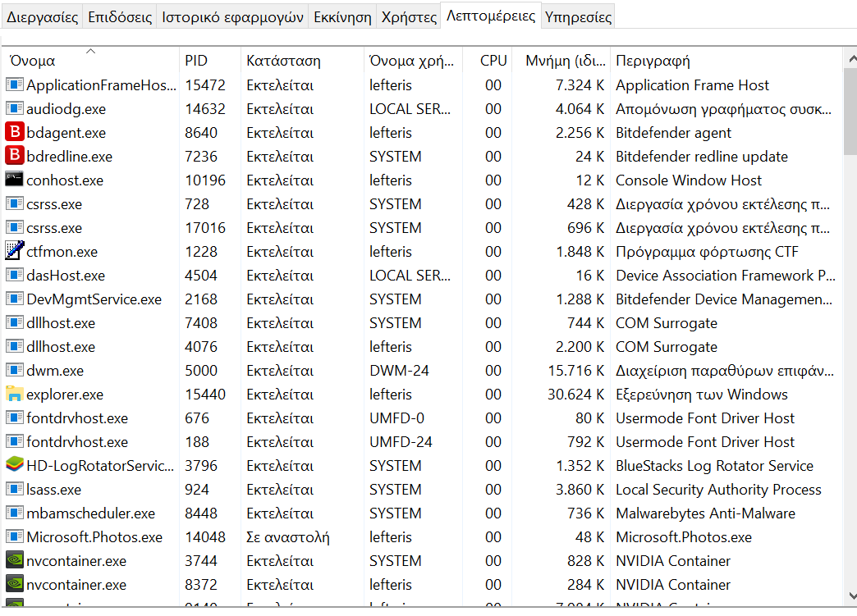Click the ctfmon.exe pen icon
Screen dimensions: 857x616
click(x=14, y=251)
